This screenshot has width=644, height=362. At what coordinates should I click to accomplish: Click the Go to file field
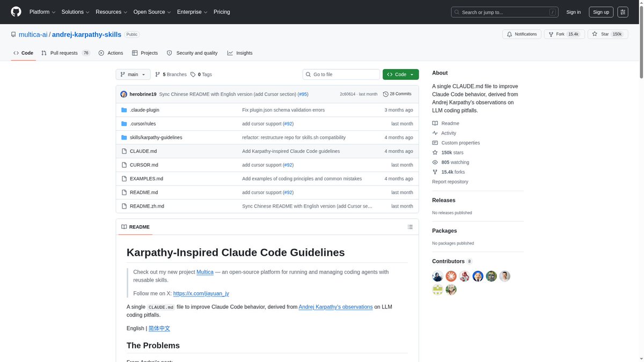click(341, 75)
